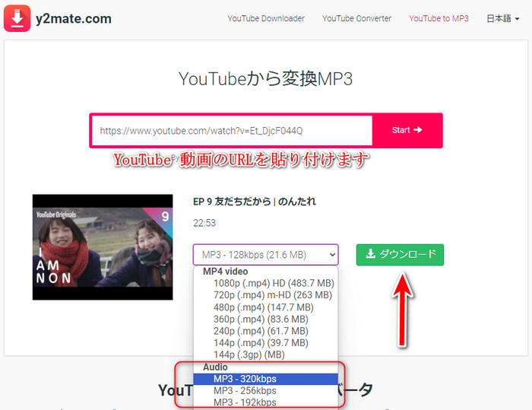Pick 144p (.mp4) 39.7 MB option
532x410 pixels.
pos(266,343)
